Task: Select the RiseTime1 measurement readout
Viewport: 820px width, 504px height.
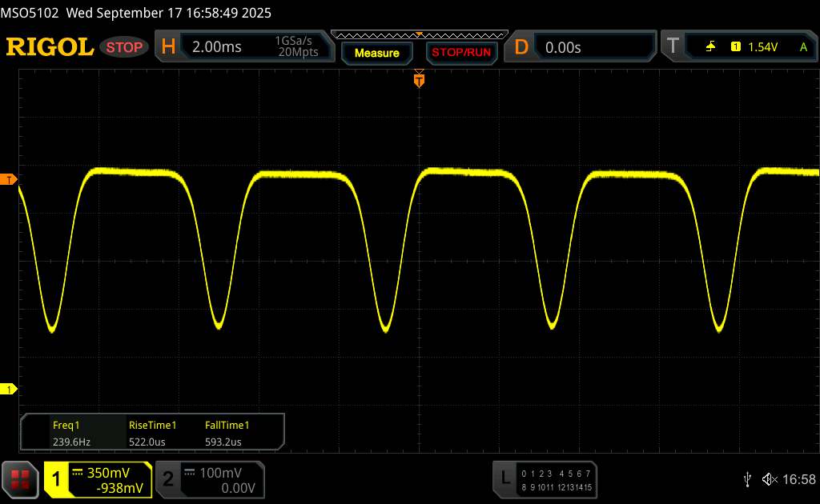Action: pyautogui.click(x=152, y=433)
